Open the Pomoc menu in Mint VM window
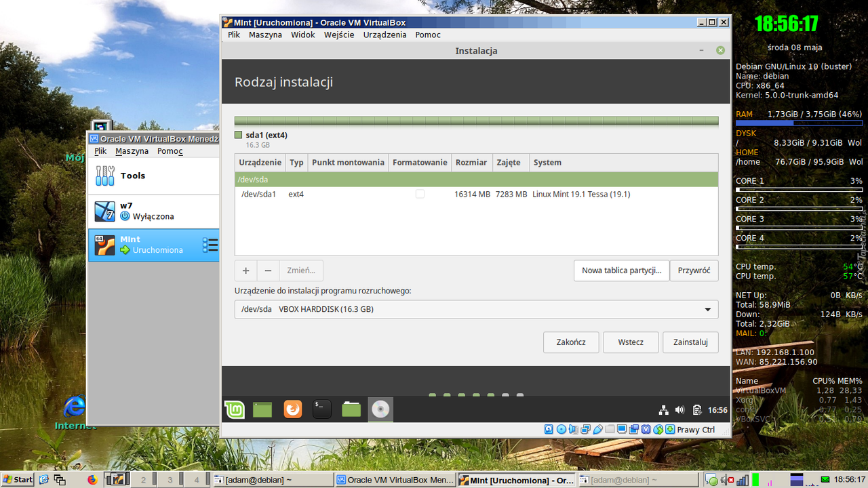This screenshot has width=868, height=488. point(428,35)
